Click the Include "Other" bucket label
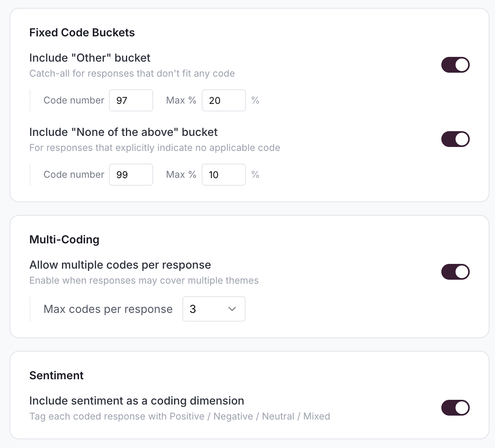 click(x=90, y=58)
